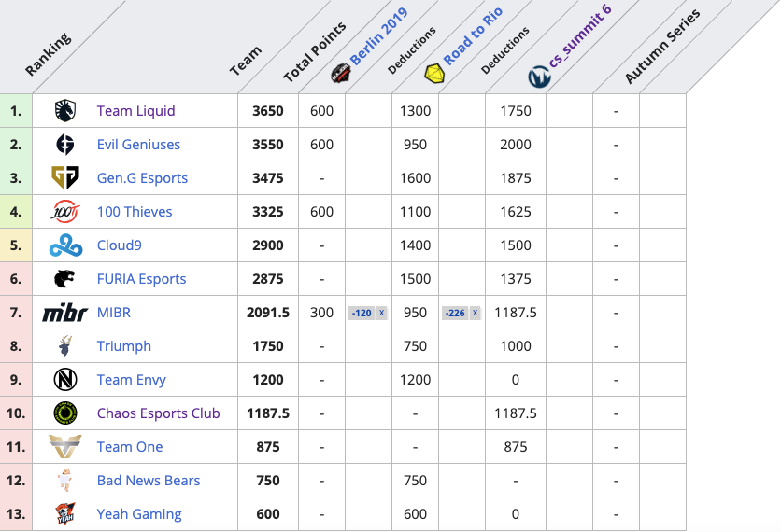Click the Evil Geniuses logo icon

(x=65, y=145)
